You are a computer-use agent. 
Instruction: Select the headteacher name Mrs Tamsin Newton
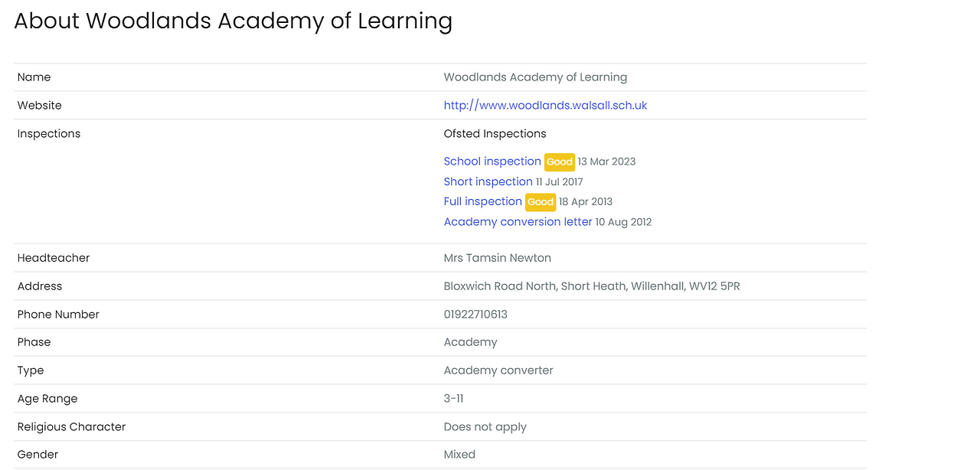[497, 258]
